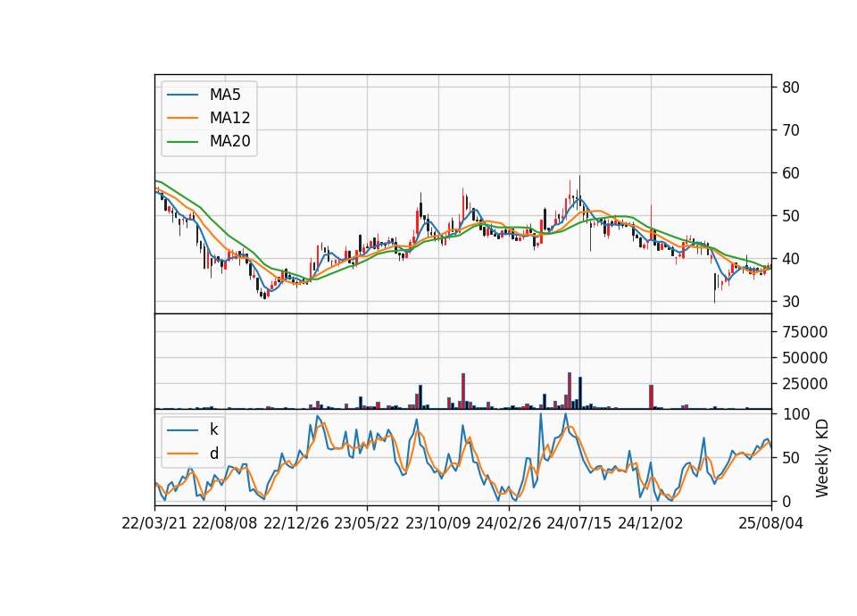Click the price axis value 30
Screen dimensions: 857x616
[791, 302]
